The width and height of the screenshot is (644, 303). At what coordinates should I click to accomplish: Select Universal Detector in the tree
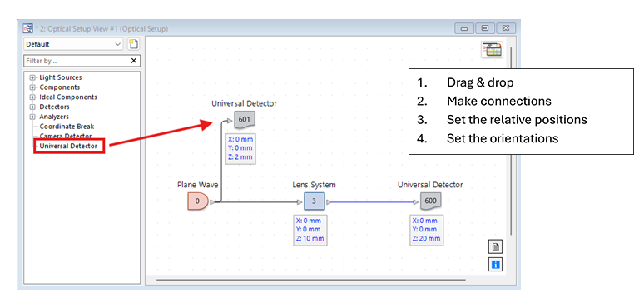68,146
